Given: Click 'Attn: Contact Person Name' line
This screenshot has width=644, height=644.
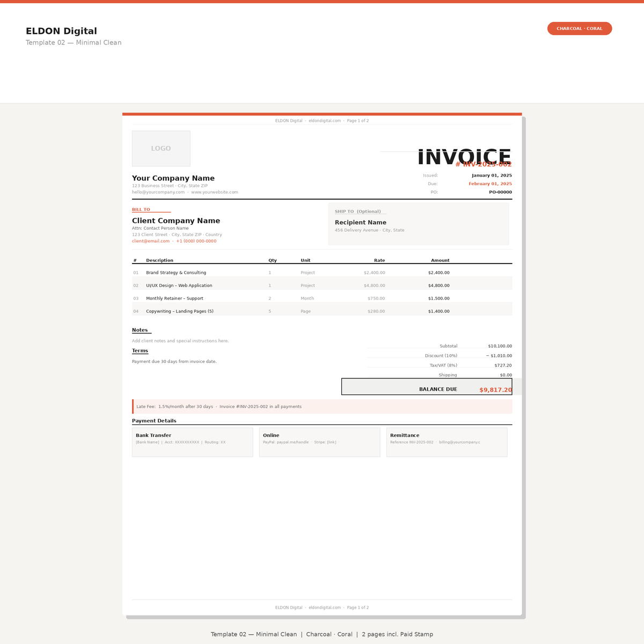Looking at the screenshot, I should click(x=160, y=228).
